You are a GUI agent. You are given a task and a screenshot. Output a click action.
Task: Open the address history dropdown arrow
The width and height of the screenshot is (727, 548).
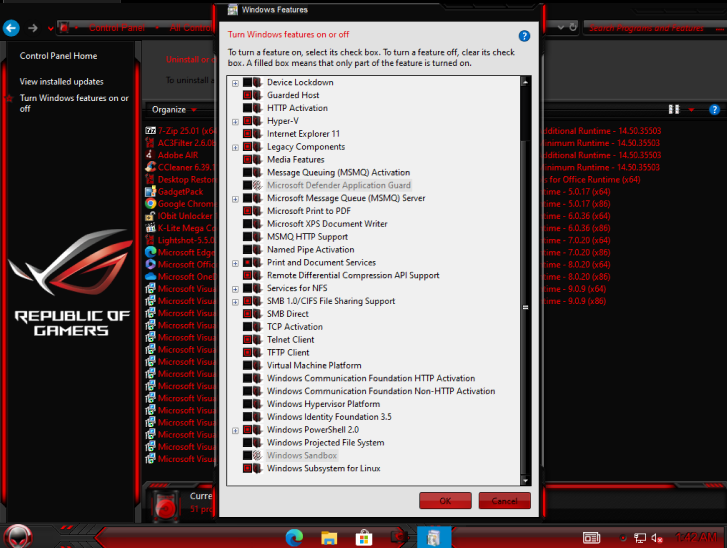(561, 27)
